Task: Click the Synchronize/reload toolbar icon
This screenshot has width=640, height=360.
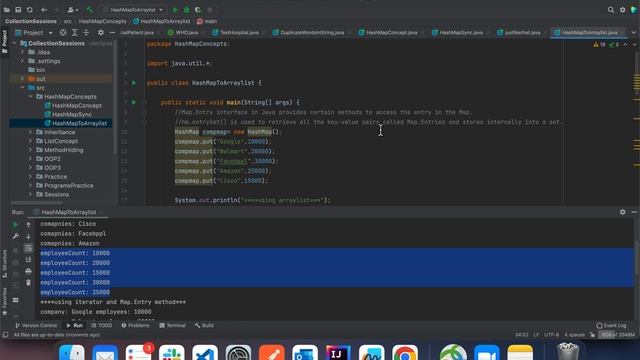Action: click(x=29, y=10)
